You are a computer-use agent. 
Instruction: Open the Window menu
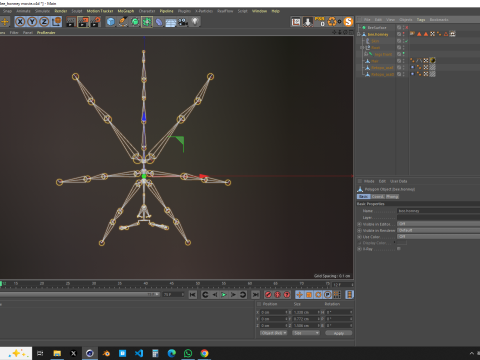pyautogui.click(x=259, y=11)
